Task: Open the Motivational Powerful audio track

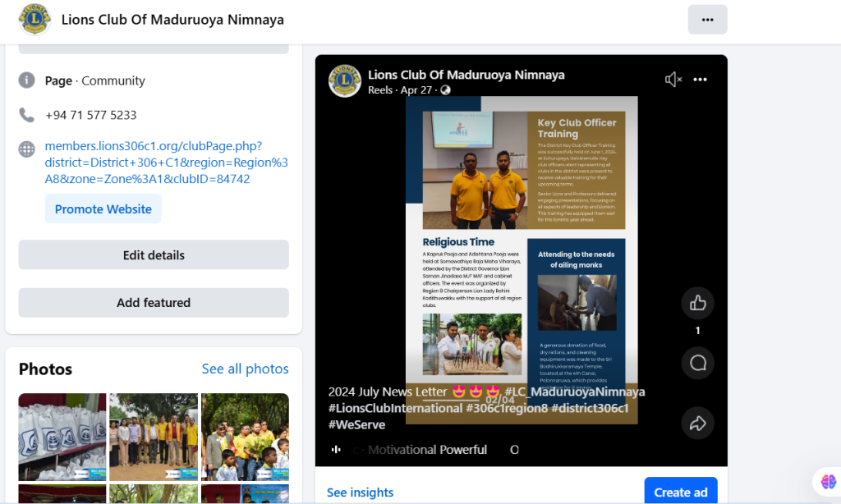Action: [x=427, y=449]
